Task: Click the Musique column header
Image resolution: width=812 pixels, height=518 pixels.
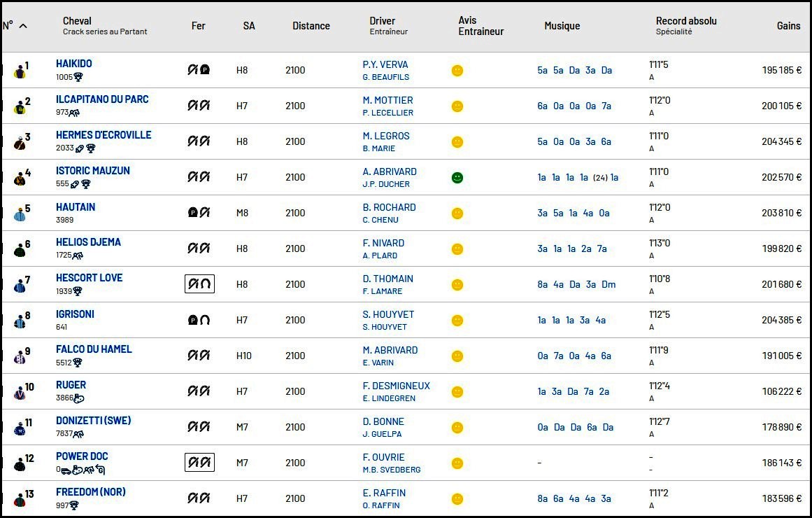Action: [562, 26]
